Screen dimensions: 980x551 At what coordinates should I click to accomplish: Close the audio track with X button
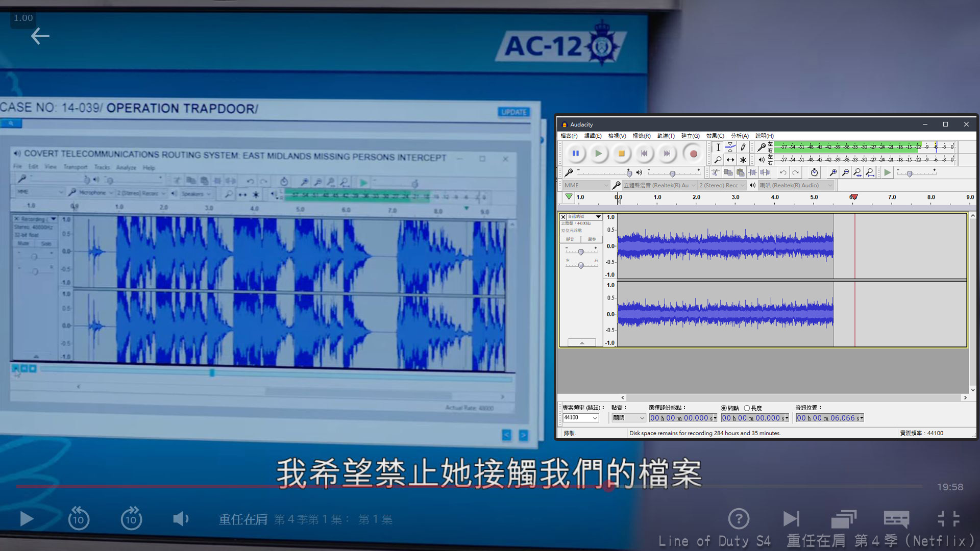[x=563, y=217]
